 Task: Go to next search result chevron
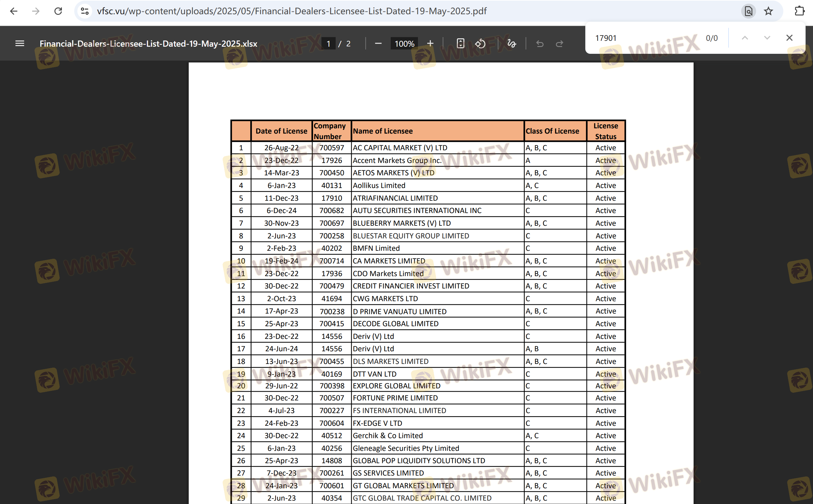coord(767,38)
